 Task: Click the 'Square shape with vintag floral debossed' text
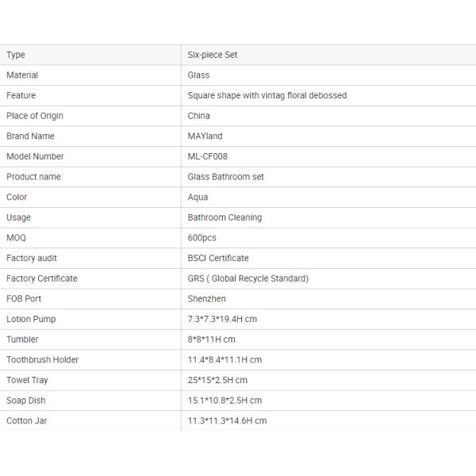[x=267, y=95]
